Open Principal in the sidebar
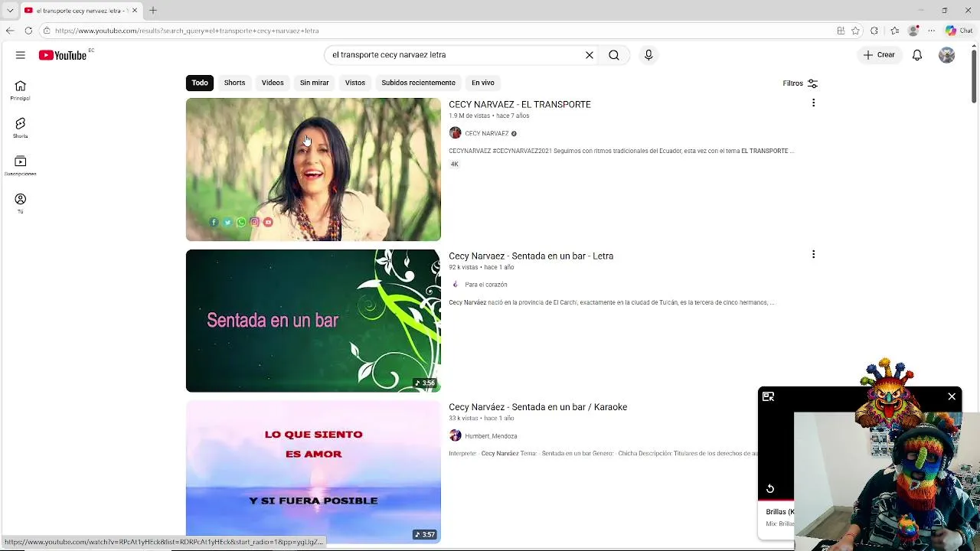This screenshot has width=980, height=551. coord(21,90)
